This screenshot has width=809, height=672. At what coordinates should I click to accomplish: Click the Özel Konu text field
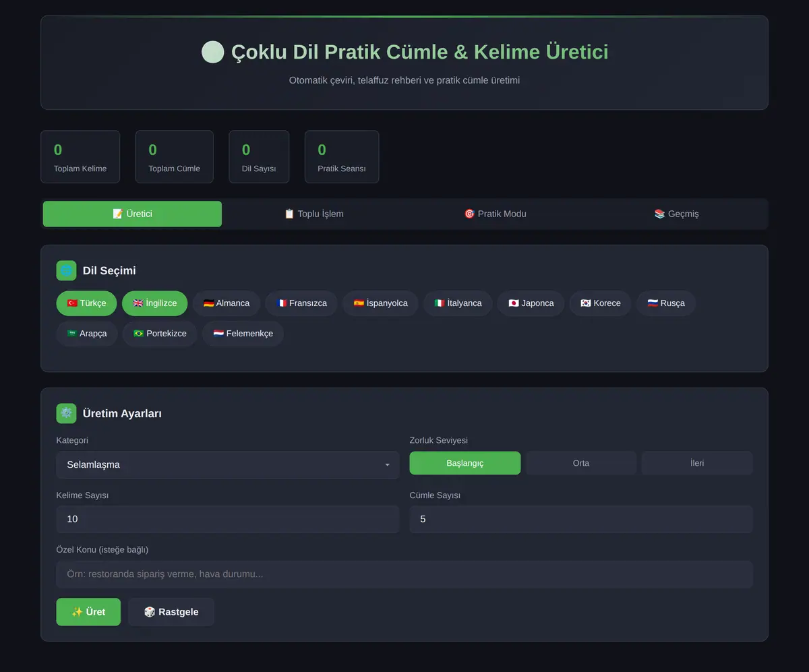(404, 574)
